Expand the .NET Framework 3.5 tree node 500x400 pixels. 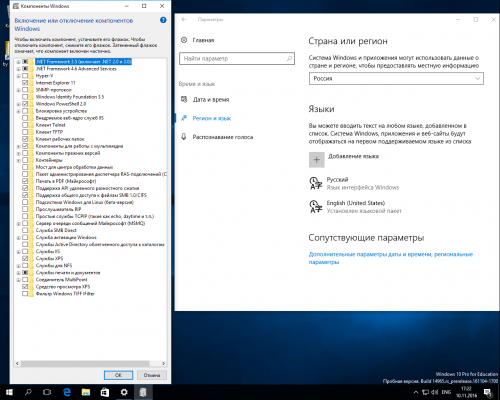pyautogui.click(x=18, y=62)
